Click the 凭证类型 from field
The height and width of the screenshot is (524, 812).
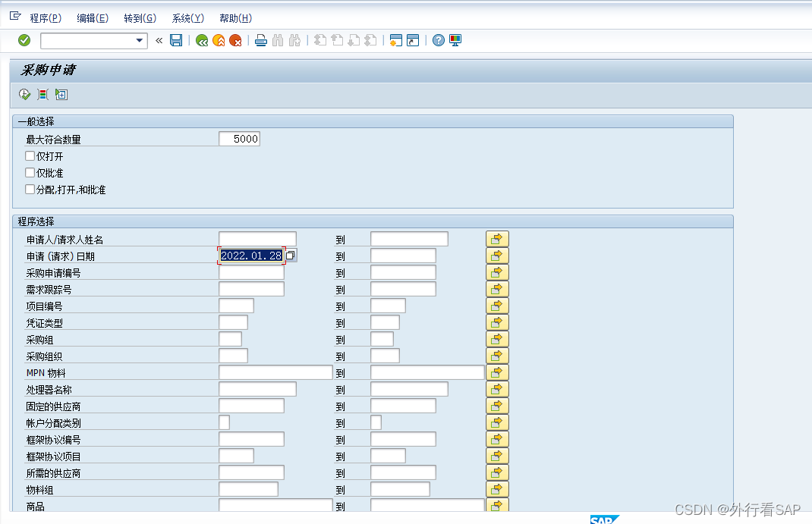click(x=233, y=322)
